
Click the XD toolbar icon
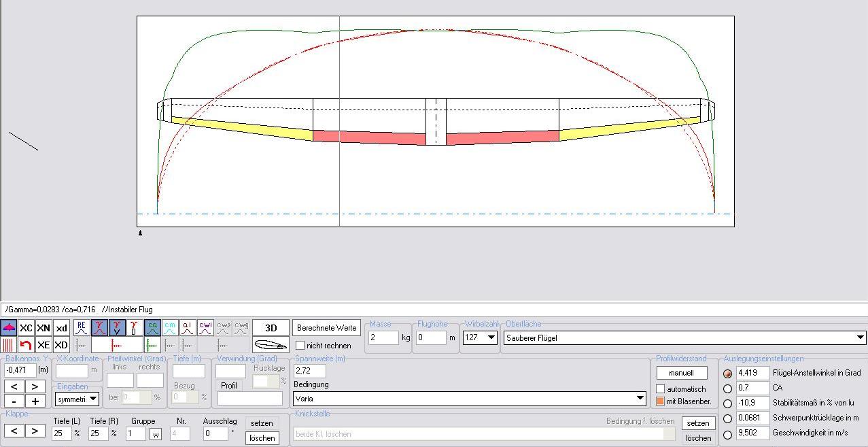point(61,345)
